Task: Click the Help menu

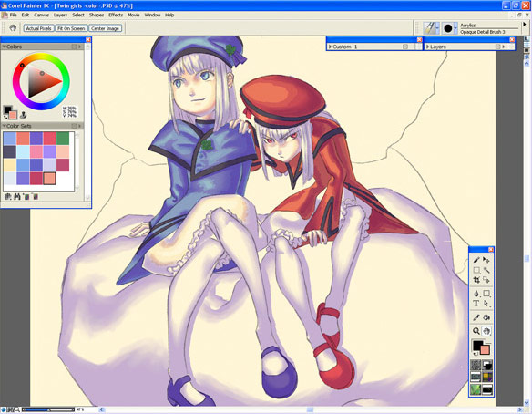Action: pyautogui.click(x=169, y=15)
